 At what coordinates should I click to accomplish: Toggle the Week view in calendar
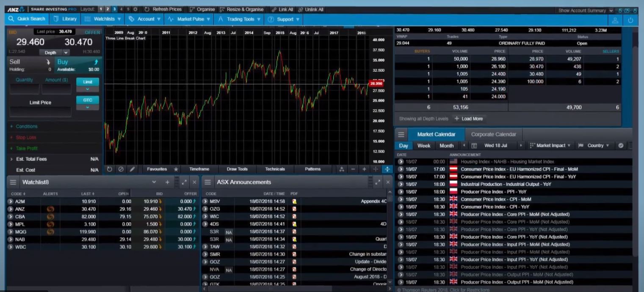tap(423, 146)
